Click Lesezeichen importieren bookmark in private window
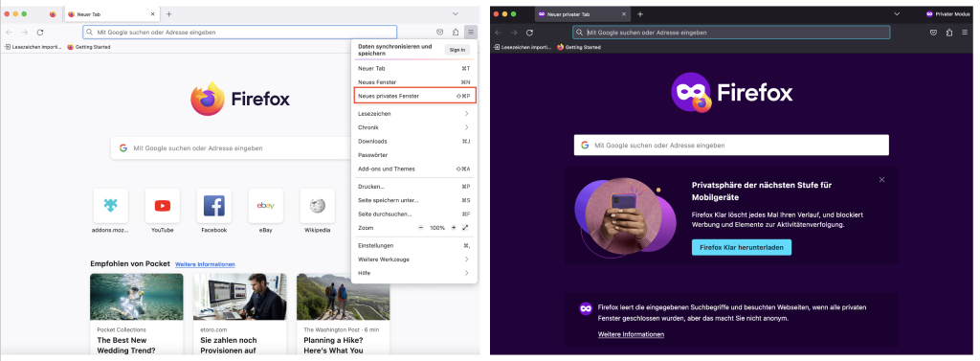This screenshot has height=361, width=980. pos(523,47)
